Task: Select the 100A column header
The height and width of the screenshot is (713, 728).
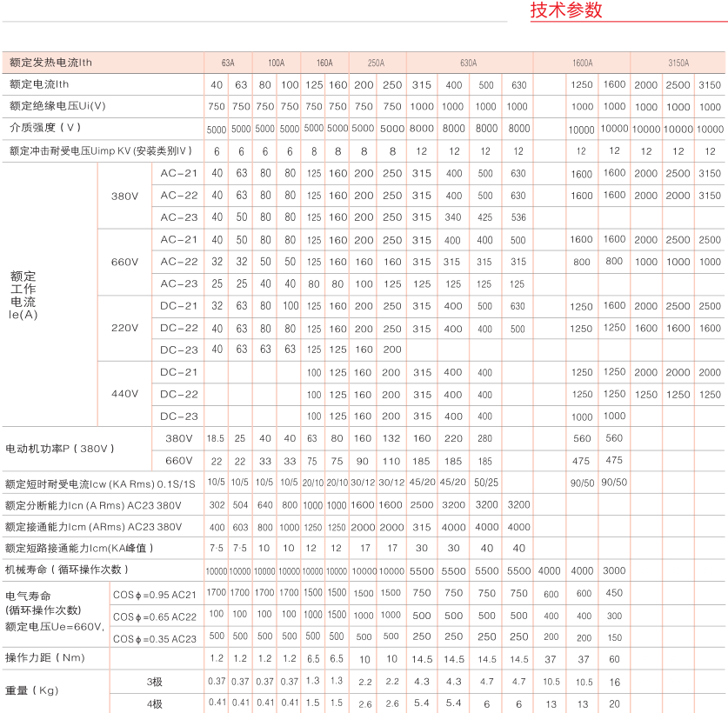Action: point(276,63)
